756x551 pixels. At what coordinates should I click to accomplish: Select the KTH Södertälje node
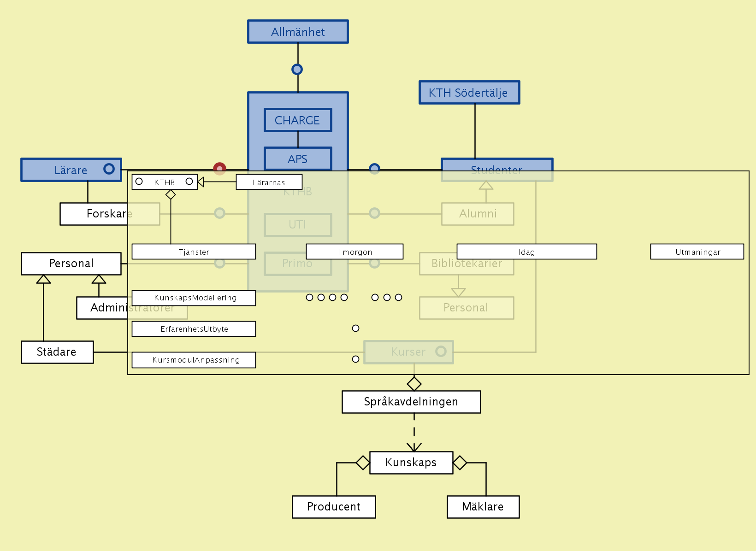tap(469, 93)
